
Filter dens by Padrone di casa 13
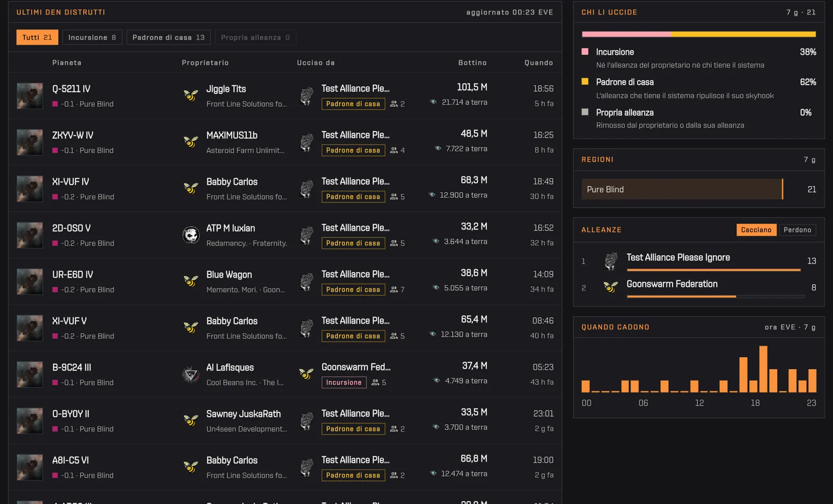pos(169,37)
